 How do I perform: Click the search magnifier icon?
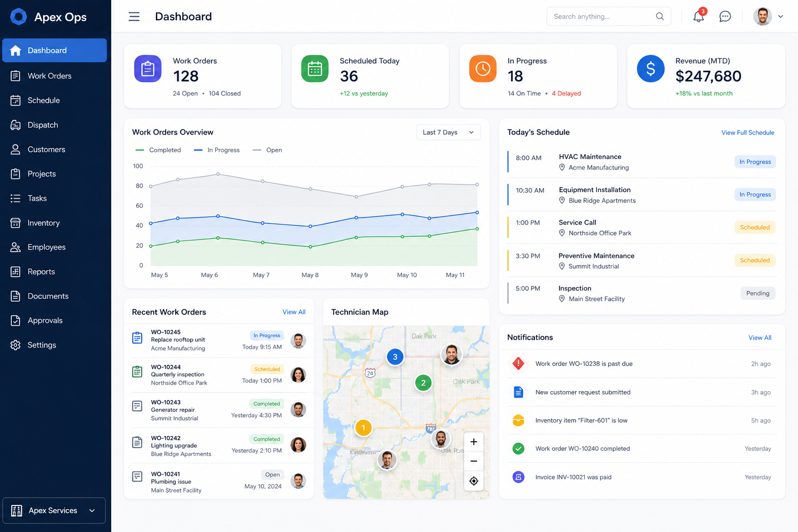tap(660, 17)
